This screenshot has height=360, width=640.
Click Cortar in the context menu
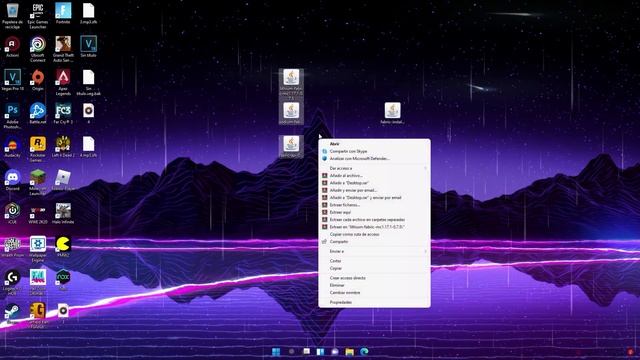coord(335,261)
